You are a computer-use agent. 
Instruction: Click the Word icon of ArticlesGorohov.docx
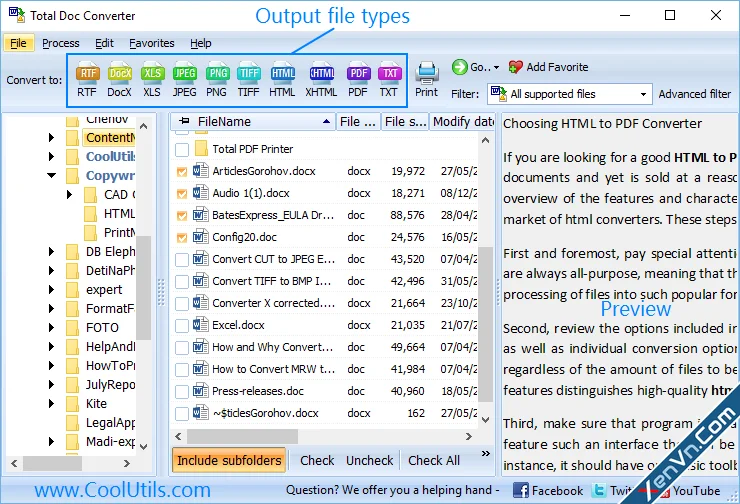click(x=200, y=170)
